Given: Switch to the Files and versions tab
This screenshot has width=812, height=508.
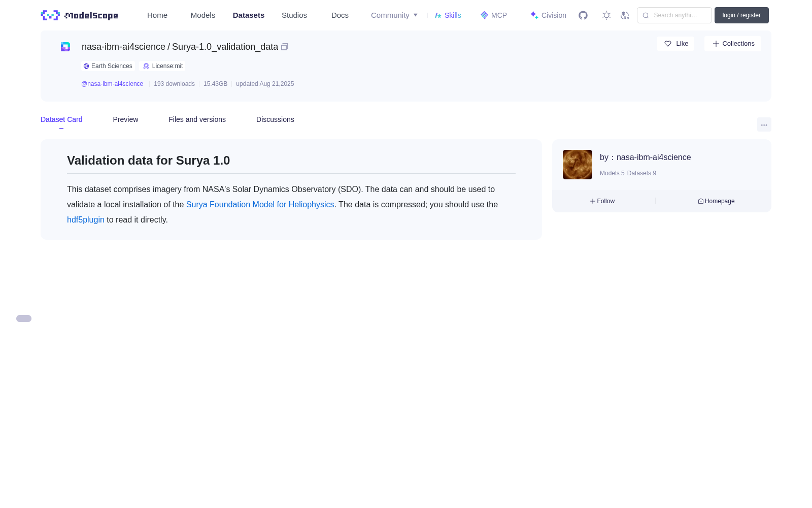Looking at the screenshot, I should (x=197, y=119).
